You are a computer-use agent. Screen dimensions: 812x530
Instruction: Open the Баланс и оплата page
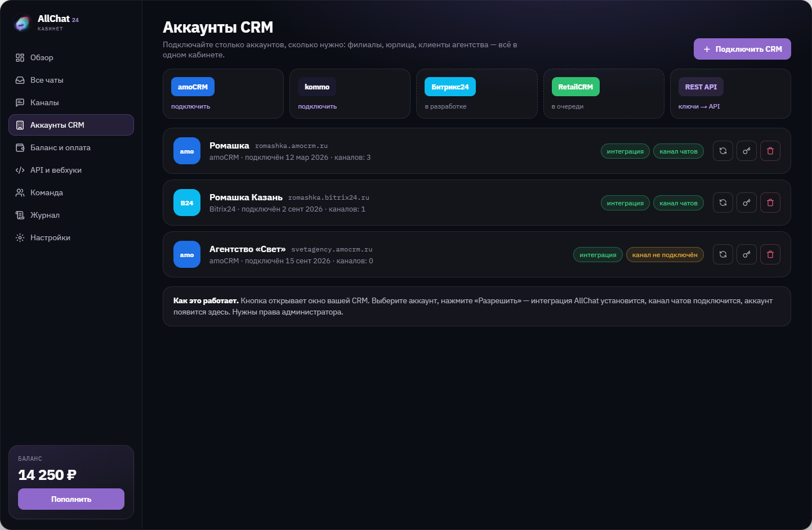[71, 147]
